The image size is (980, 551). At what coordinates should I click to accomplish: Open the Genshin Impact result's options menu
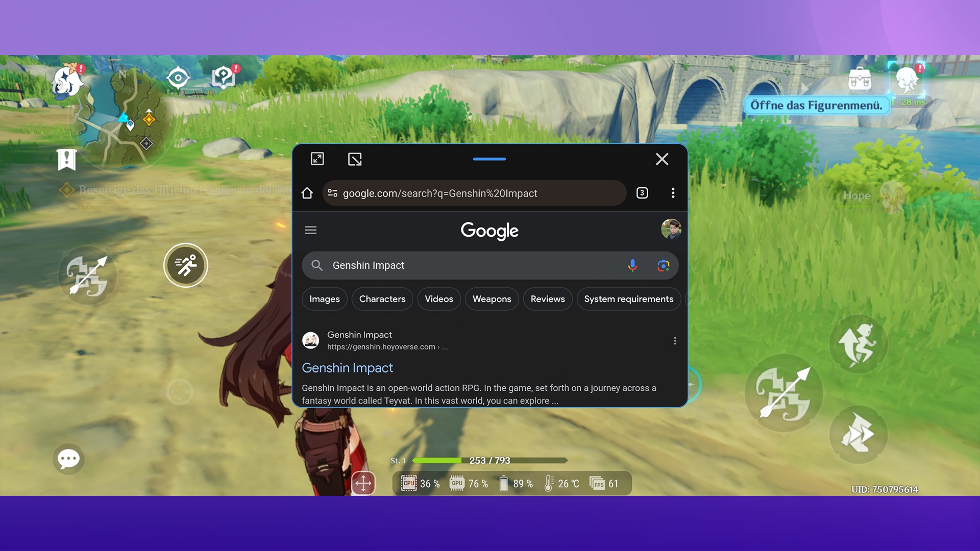point(675,340)
